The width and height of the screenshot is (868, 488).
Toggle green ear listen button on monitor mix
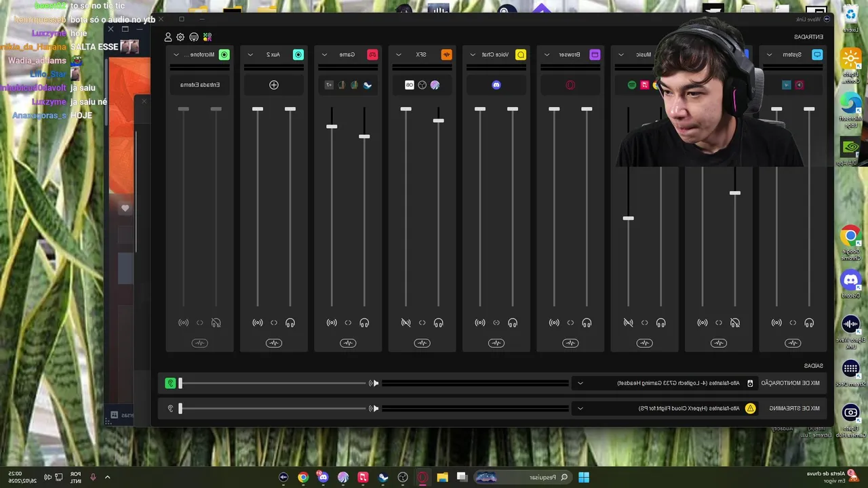pyautogui.click(x=170, y=383)
